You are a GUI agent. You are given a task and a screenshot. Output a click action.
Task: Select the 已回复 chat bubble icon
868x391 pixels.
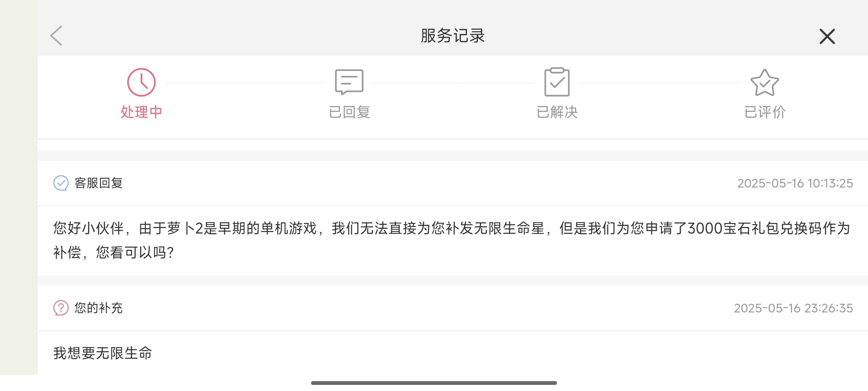click(x=349, y=82)
